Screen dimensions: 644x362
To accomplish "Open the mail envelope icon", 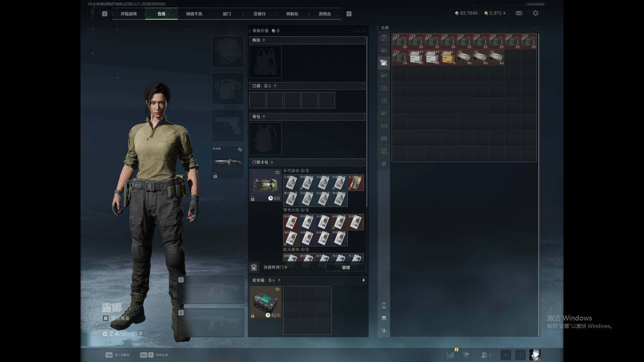I will pyautogui.click(x=519, y=13).
